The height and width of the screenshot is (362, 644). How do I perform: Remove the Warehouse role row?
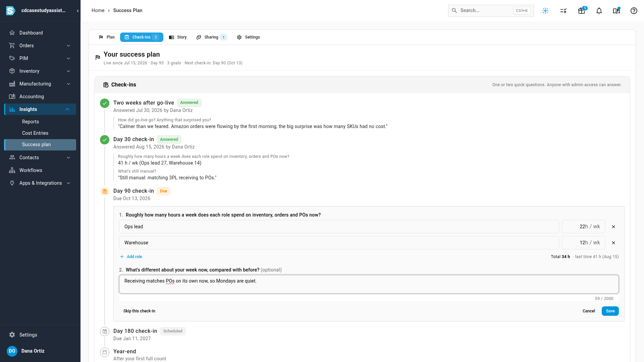click(613, 243)
